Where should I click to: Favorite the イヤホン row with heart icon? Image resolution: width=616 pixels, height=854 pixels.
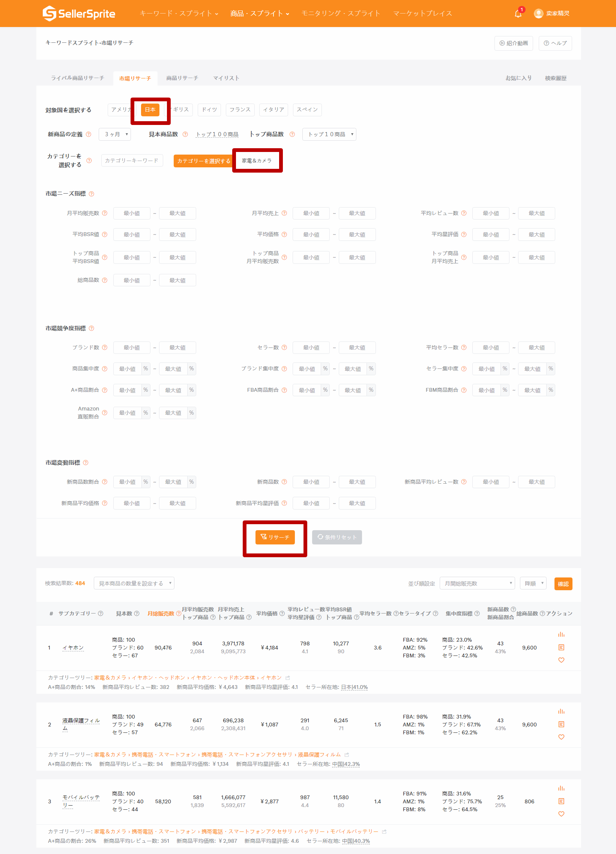[561, 660]
